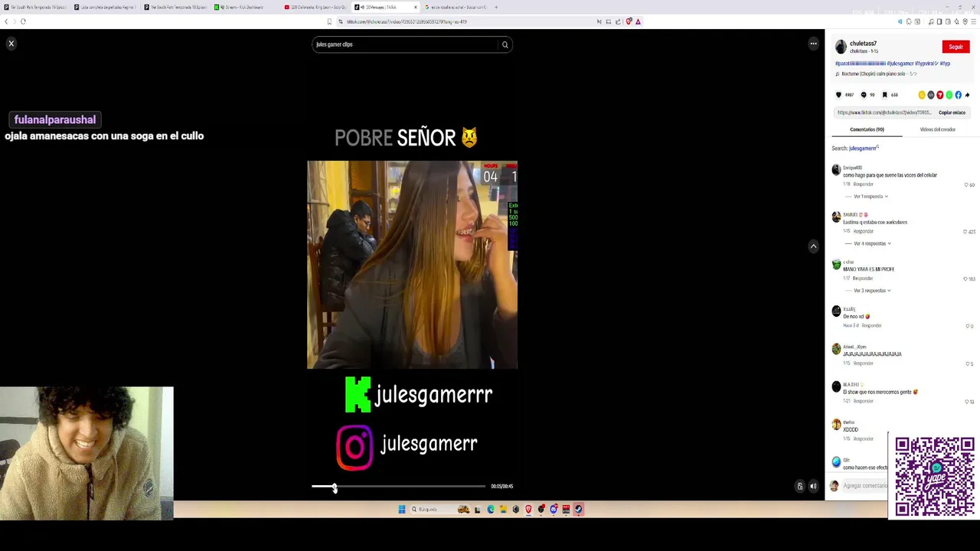The height and width of the screenshot is (551, 980).
Task: Click the arrow for more share options
Action: click(x=968, y=95)
